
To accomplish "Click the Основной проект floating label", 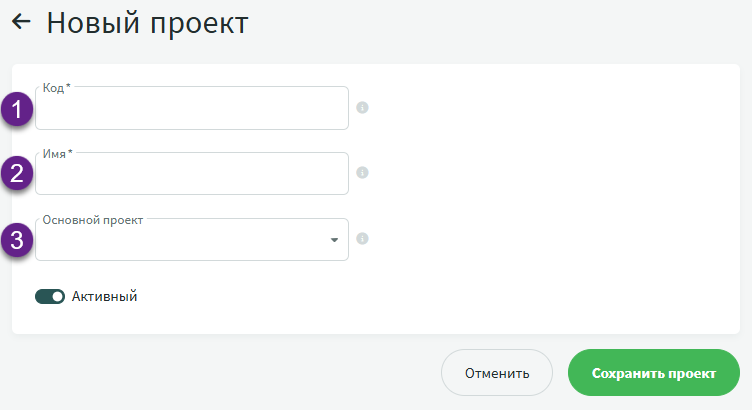I will tap(93, 219).
